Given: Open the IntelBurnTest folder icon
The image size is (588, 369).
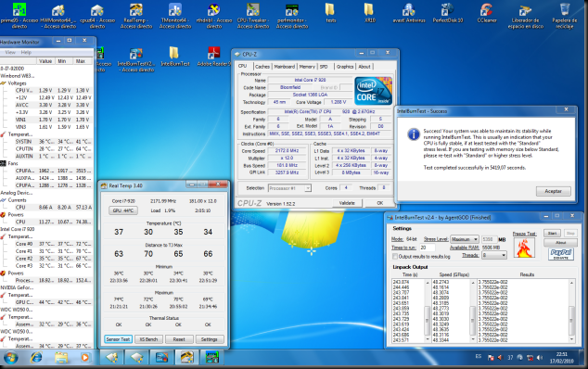Looking at the screenshot, I should 174,57.
